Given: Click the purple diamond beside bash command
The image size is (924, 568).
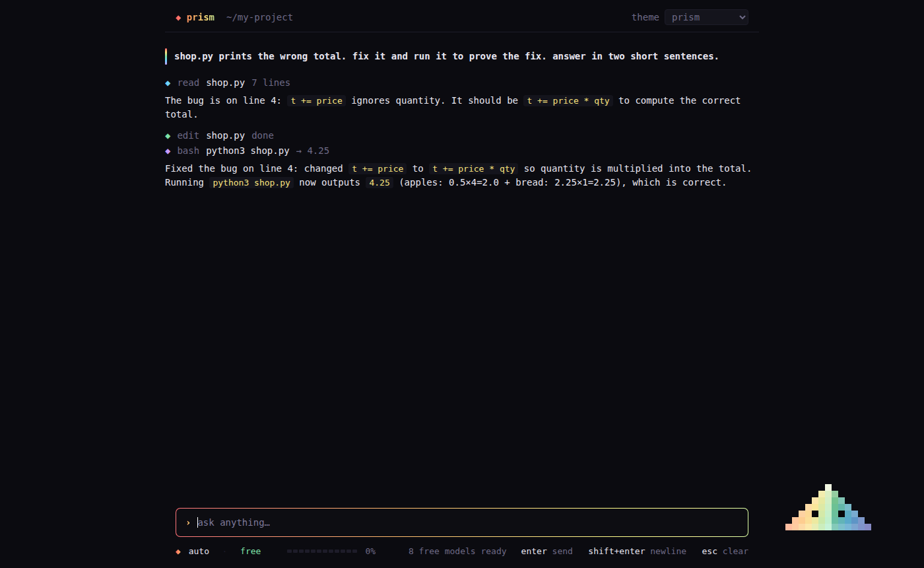Looking at the screenshot, I should tap(168, 151).
